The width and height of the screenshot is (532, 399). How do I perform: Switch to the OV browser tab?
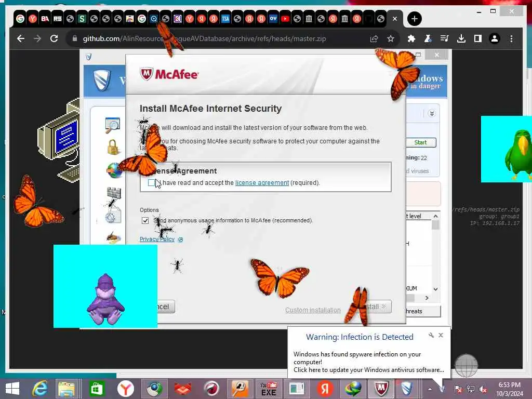273,19
